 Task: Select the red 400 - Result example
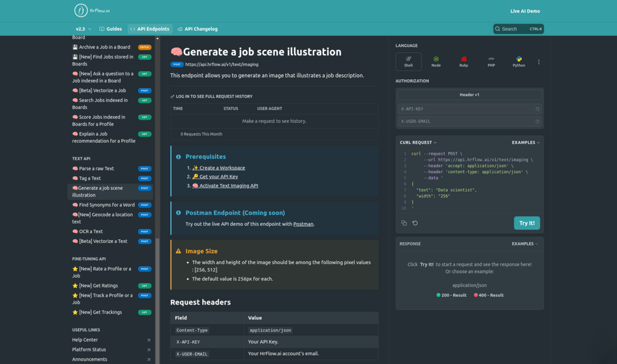[x=488, y=295]
